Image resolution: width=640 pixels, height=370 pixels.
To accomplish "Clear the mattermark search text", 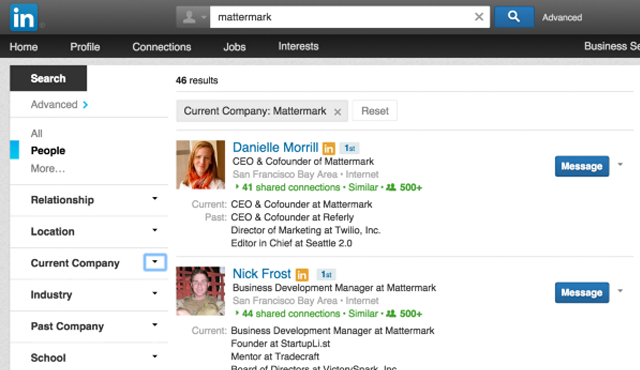I will (479, 17).
